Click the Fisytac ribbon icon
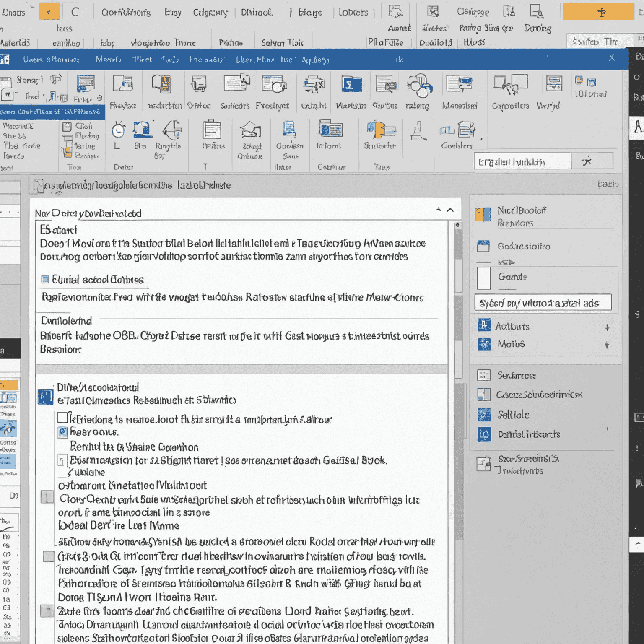Image resolution: width=644 pixels, height=644 pixels. 122,84
